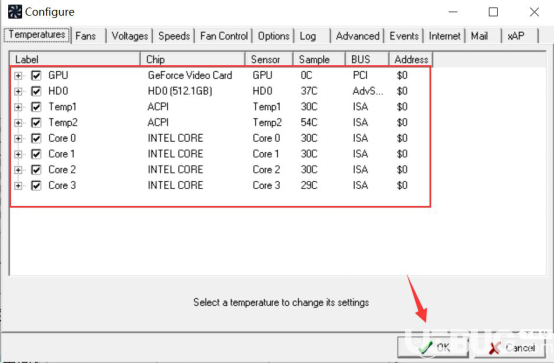Click the HD0 (512.1GB) chip cell
The image size is (554, 363).
point(180,91)
